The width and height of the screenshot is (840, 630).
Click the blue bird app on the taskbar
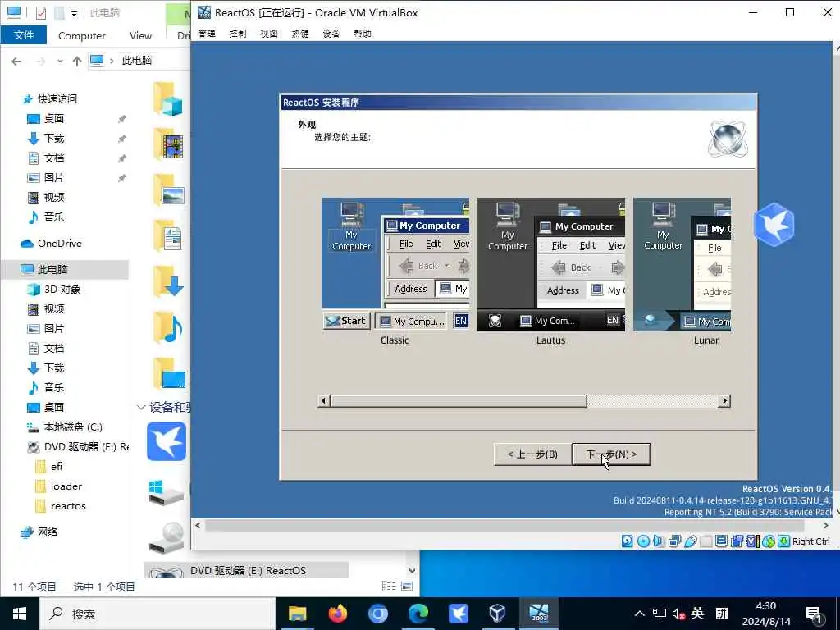pos(458,614)
